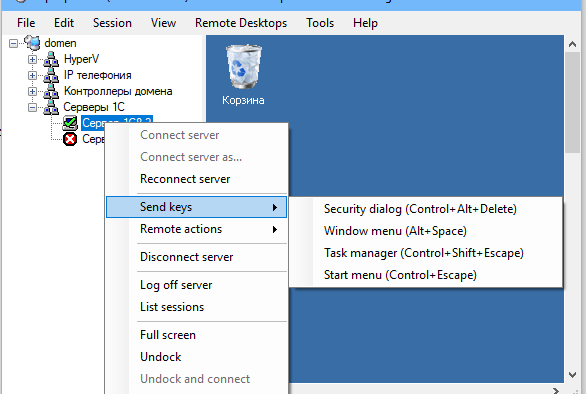Choose Undock from context menu
586x394 pixels.
(x=197, y=357)
